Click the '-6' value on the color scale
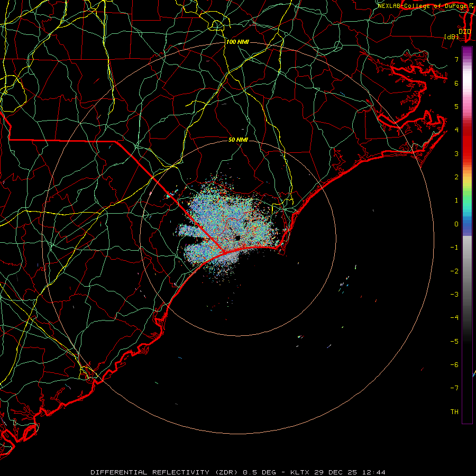476x476 pixels. tap(454, 365)
